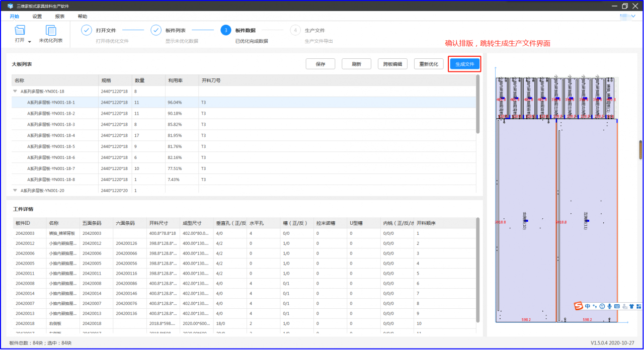Image resolution: width=644 pixels, height=350 pixels.
Task: Collapse the A系列多层板-YN001-20 group
Action: [x=15, y=191]
